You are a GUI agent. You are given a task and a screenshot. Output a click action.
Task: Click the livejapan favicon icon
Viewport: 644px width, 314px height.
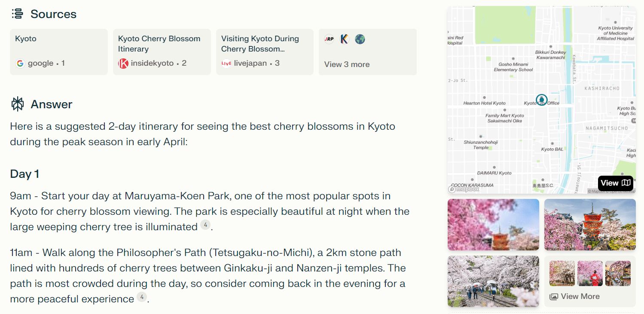tap(226, 64)
